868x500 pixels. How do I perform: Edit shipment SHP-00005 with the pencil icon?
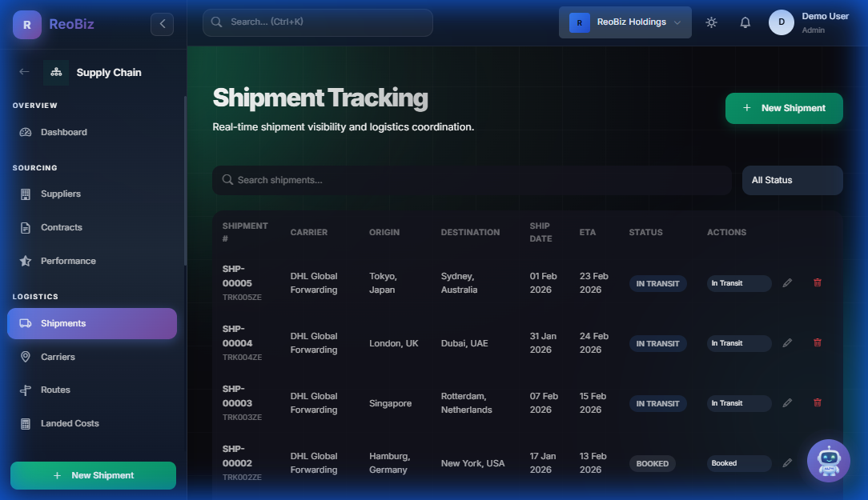[x=787, y=282]
